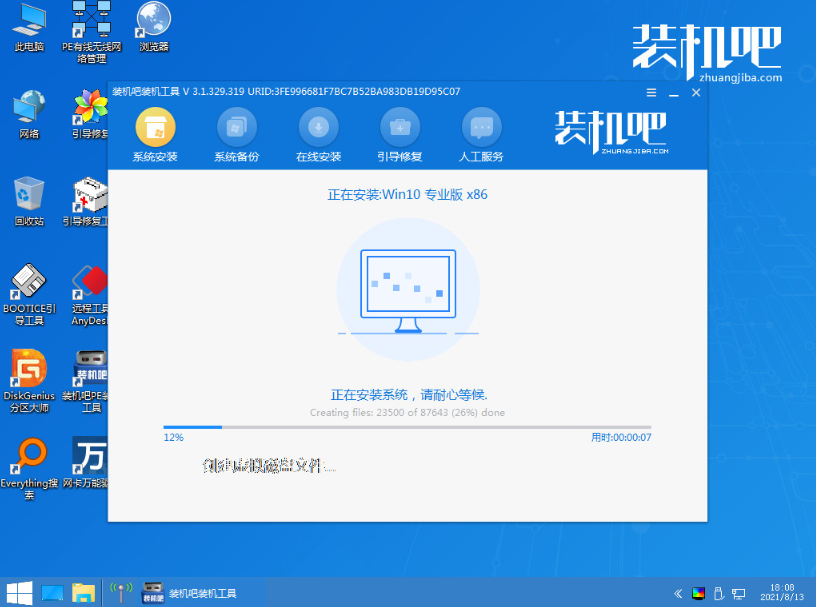Open the 引导修复 (Boot Repair) tool
Viewport: 816px width, 608px height.
(x=400, y=128)
